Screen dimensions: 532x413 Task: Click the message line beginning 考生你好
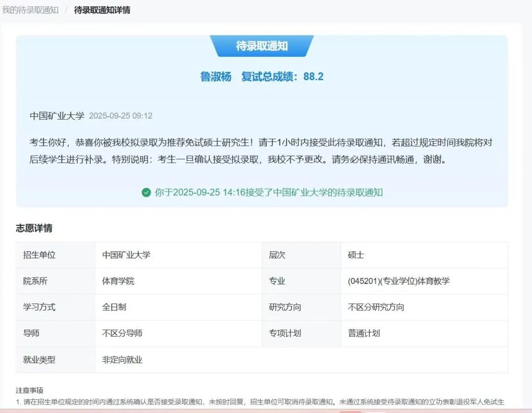[x=261, y=142]
